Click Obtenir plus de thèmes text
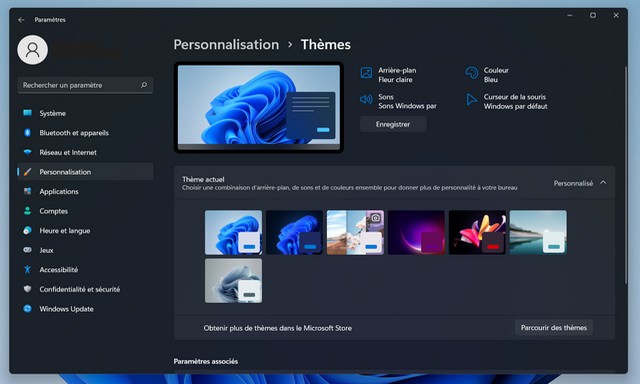 278,328
